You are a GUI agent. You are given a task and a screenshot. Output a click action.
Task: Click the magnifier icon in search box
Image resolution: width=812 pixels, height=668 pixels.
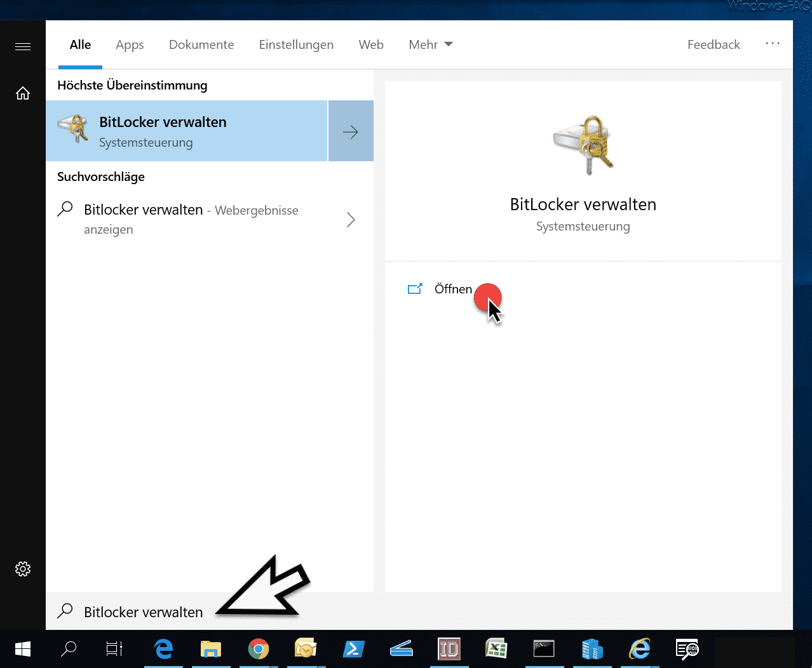(65, 611)
